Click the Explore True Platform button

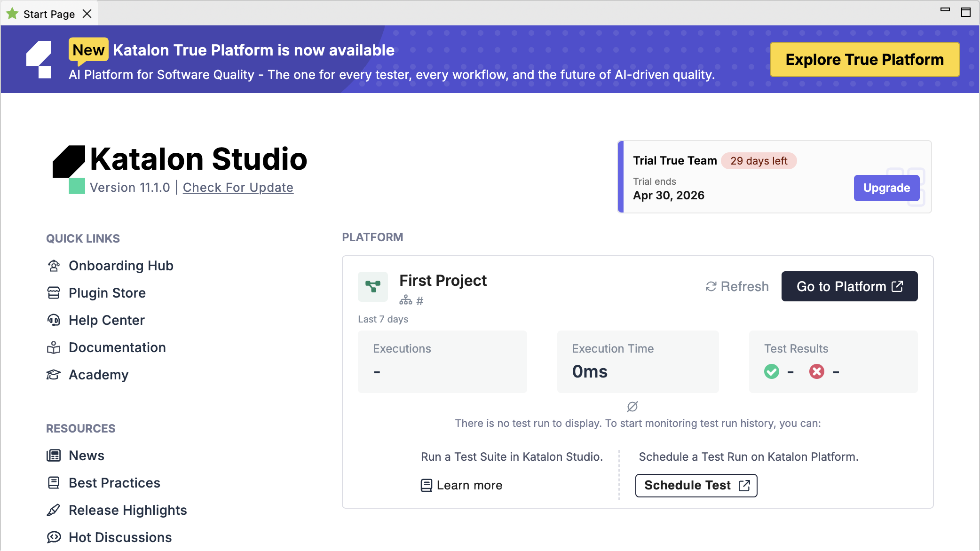point(864,59)
